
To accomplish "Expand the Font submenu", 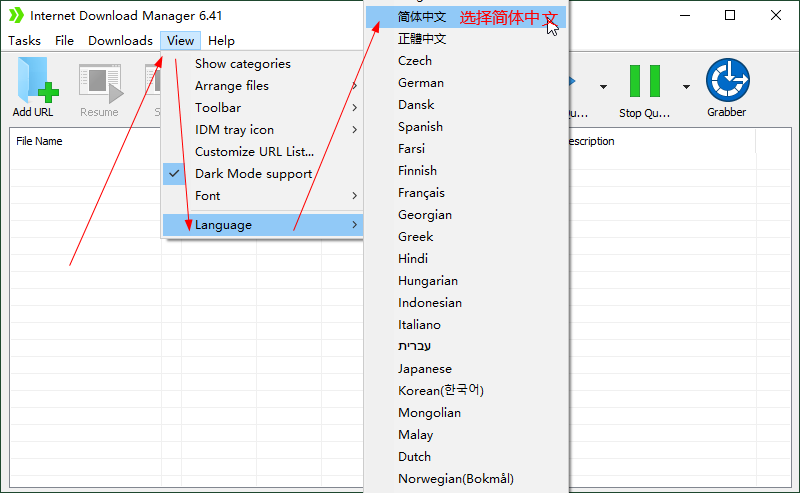I will point(263,195).
